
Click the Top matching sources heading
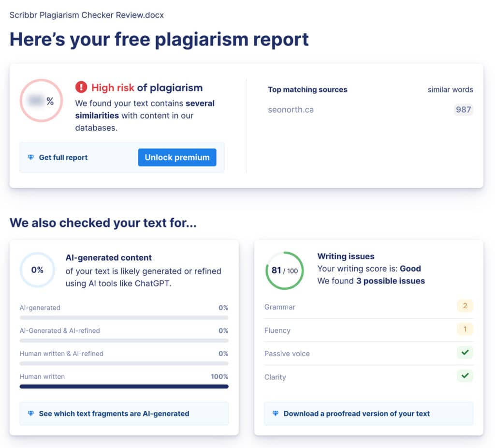(307, 90)
